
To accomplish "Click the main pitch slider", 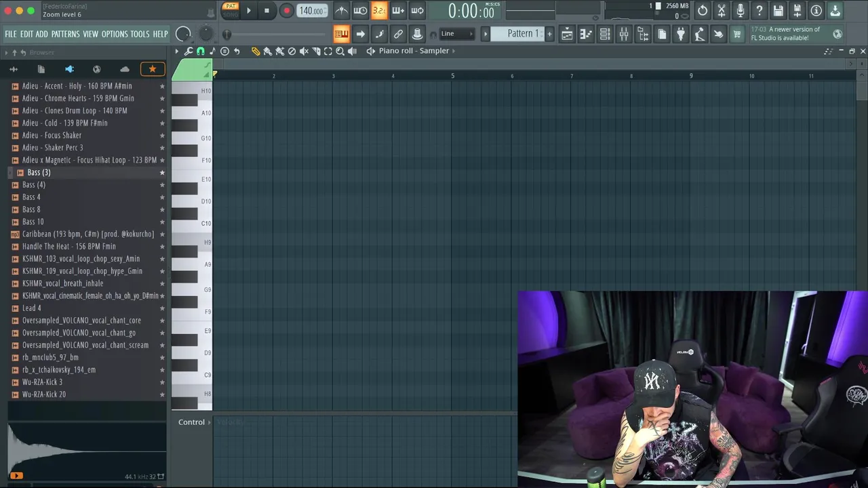I will pos(207,34).
